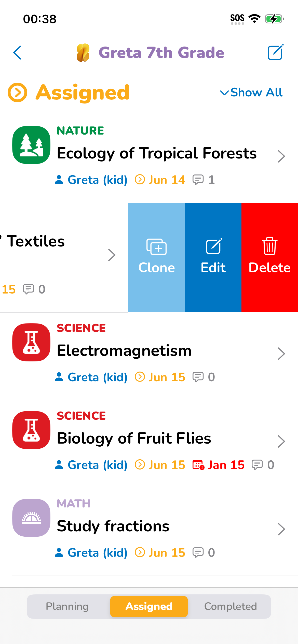This screenshot has width=298, height=644.
Task: Open the Study fractions disclosure chevron
Action: (281, 529)
